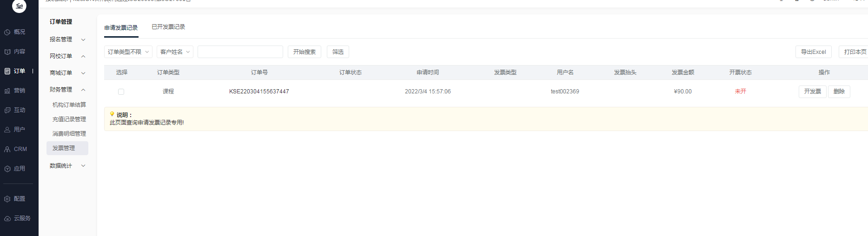The image size is (868, 236).
Task: Open the 应用 apps sidebar icon
Action: [x=7, y=169]
